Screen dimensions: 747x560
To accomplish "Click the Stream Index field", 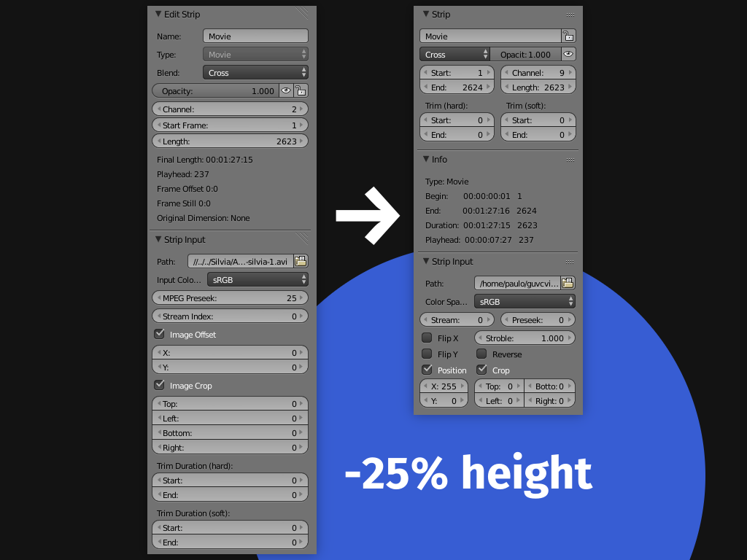I will [x=230, y=316].
